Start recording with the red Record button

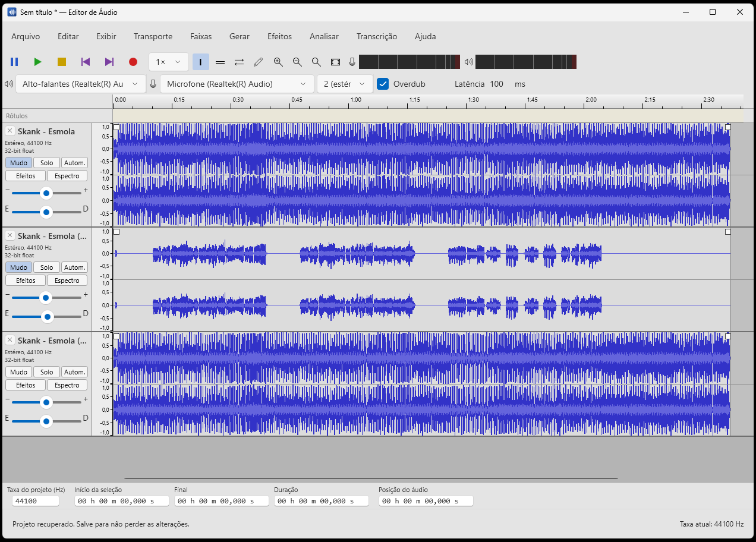click(x=133, y=62)
